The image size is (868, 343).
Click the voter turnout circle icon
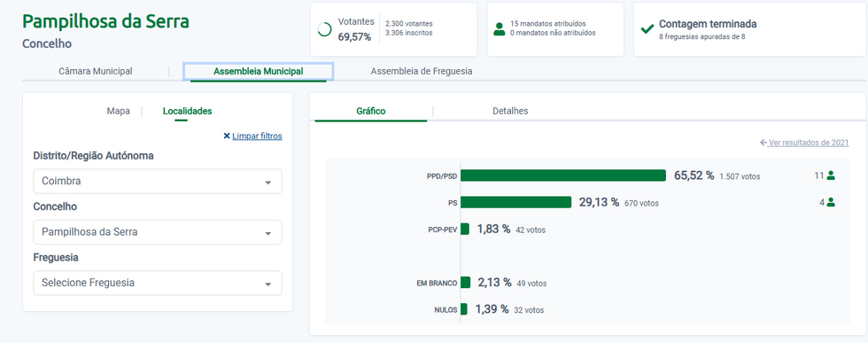click(x=325, y=29)
